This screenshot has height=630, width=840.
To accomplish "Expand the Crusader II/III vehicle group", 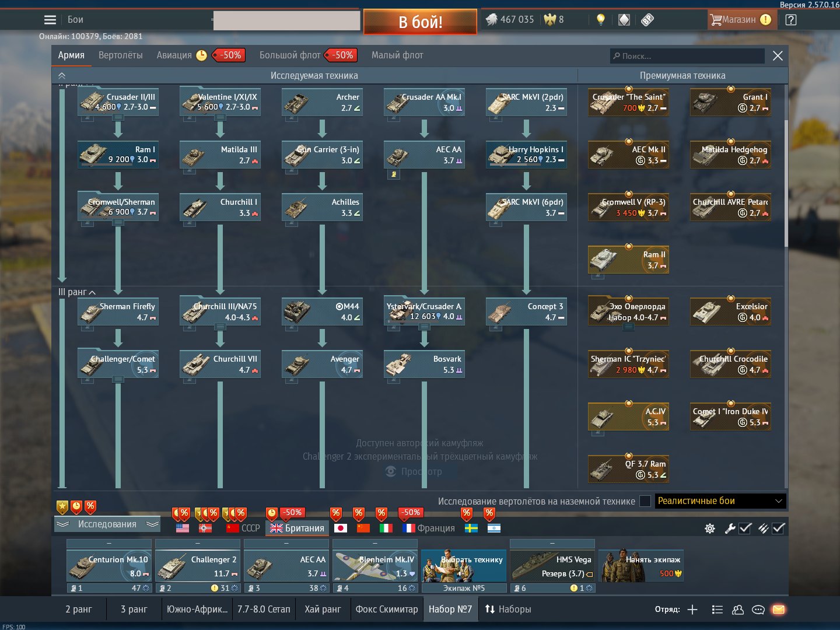I will click(118, 118).
